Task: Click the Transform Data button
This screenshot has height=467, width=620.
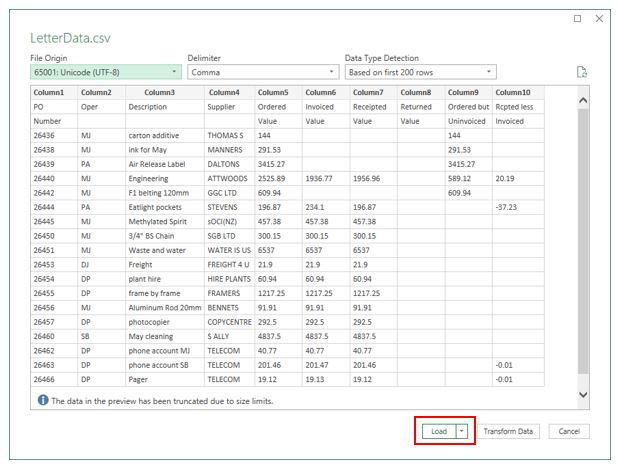Action: tap(510, 431)
